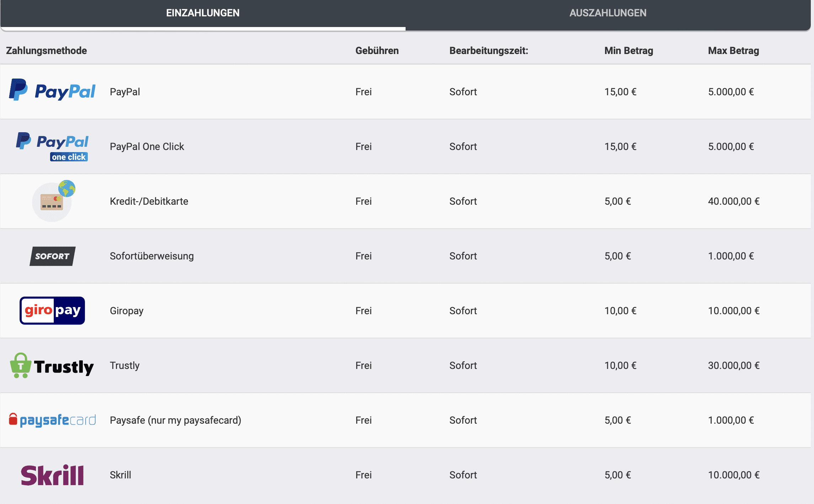Click Trustly max amount 30.000,00 €
This screenshot has height=504, width=814.
click(734, 366)
